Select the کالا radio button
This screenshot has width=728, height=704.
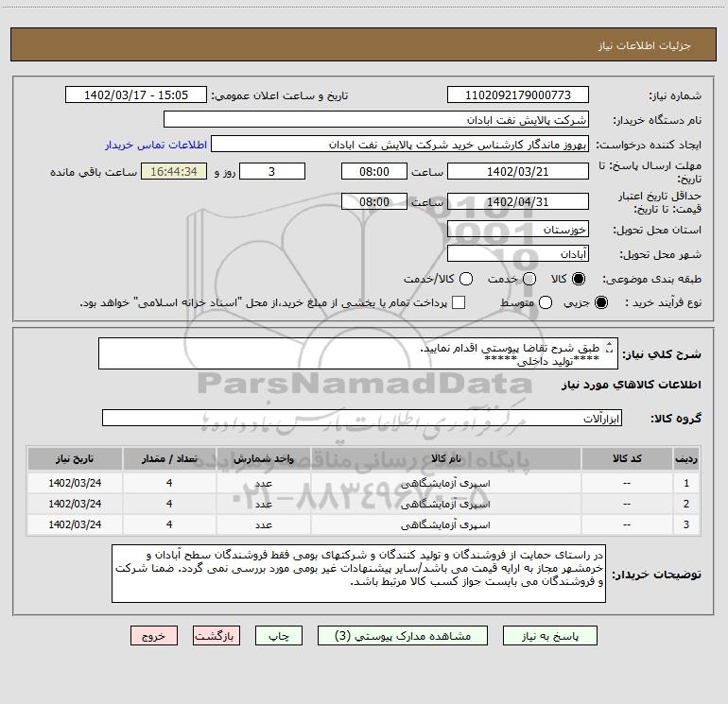click(579, 279)
